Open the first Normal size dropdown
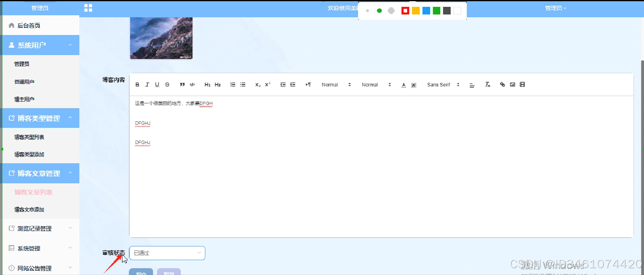Screen dimensions: 644x275 tap(336, 85)
